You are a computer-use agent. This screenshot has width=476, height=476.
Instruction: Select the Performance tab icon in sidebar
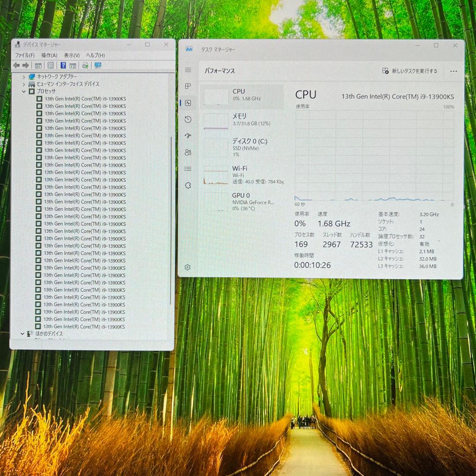tap(188, 103)
